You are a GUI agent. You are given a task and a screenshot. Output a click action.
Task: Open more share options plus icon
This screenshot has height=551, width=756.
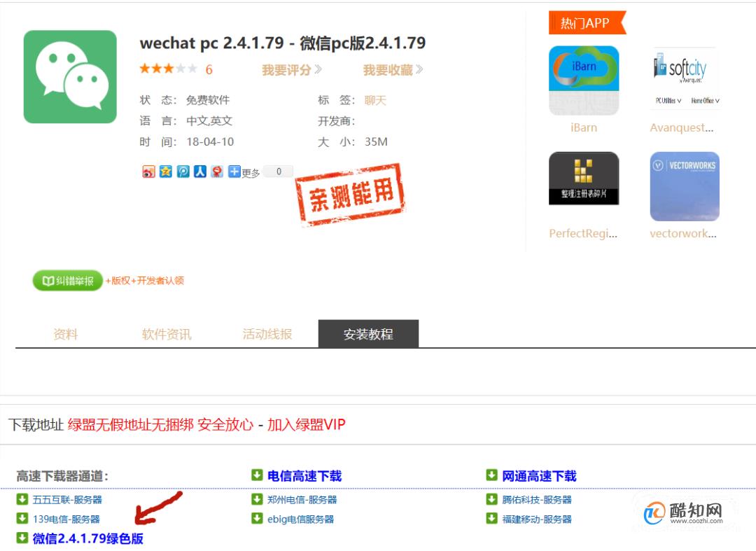click(x=234, y=172)
